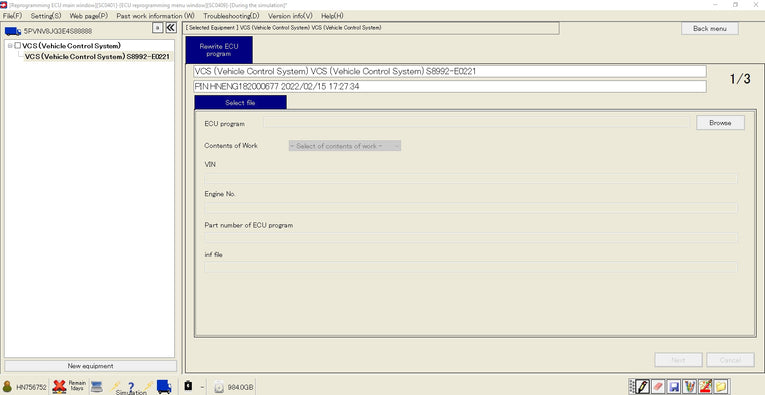
Task: Click the blue truck icon in status bar
Action: pos(164,387)
